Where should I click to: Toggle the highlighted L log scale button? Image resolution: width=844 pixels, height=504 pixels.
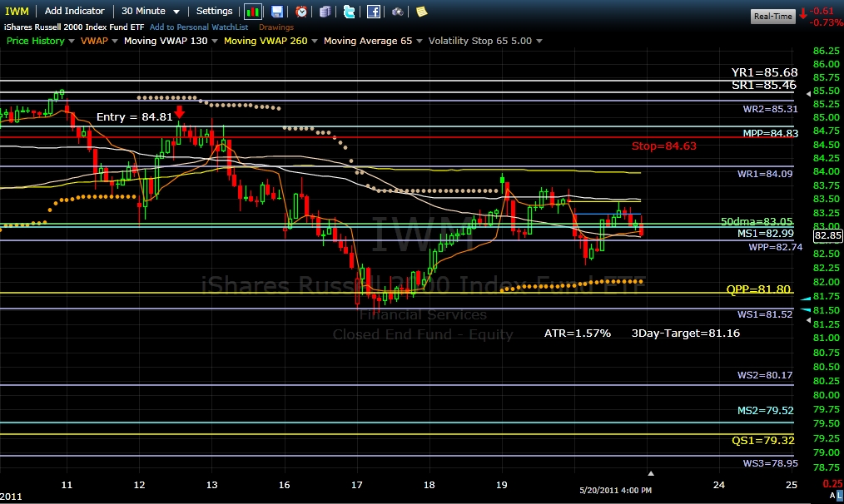(840, 496)
